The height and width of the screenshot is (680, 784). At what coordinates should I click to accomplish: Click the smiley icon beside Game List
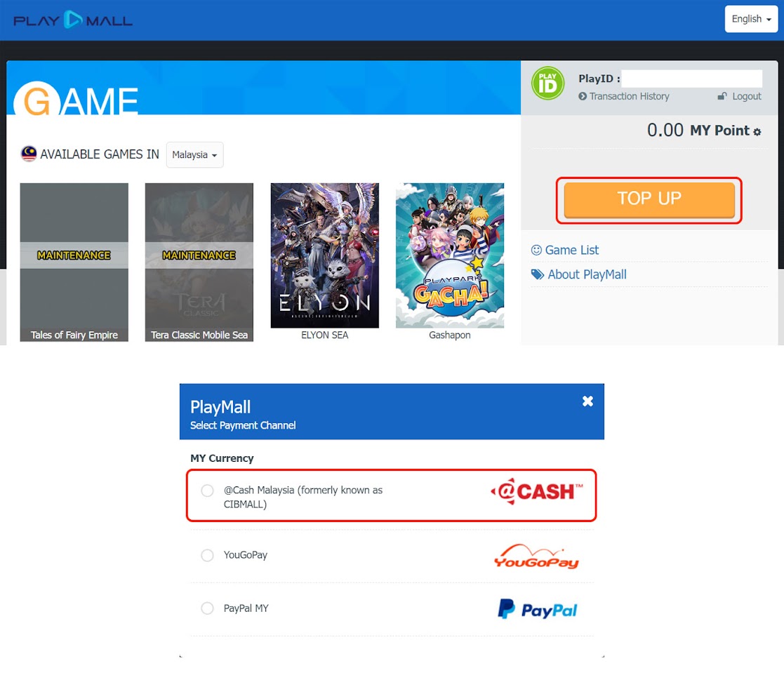coord(536,250)
